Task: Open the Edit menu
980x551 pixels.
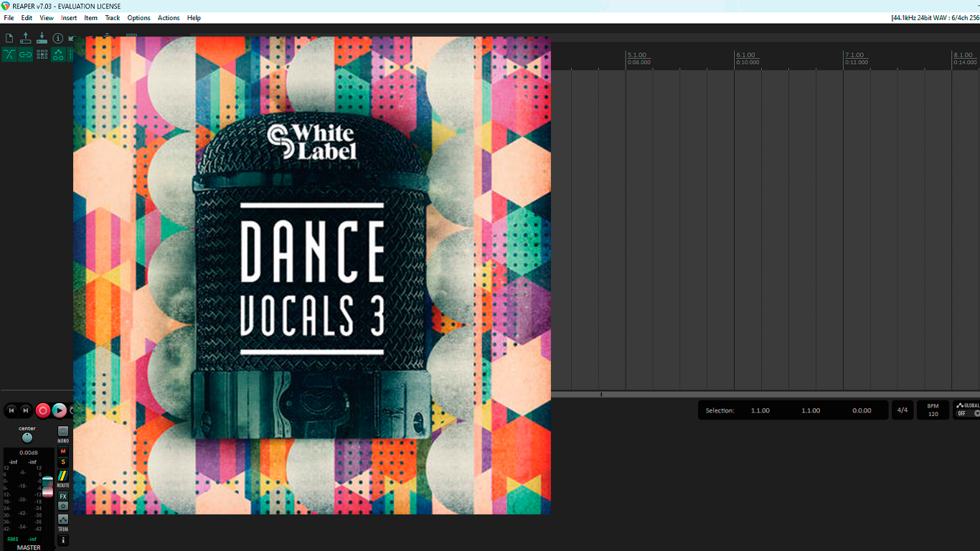Action: (27, 18)
